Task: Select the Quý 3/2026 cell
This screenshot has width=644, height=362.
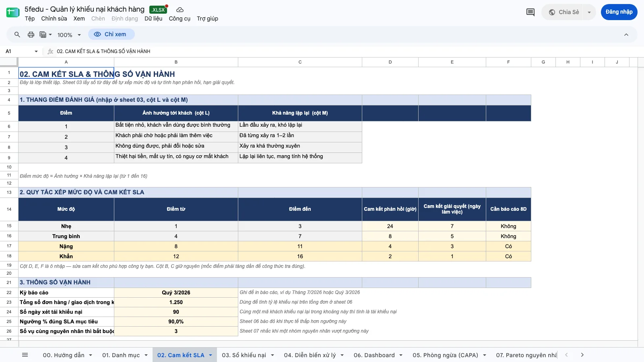Action: (x=176, y=293)
